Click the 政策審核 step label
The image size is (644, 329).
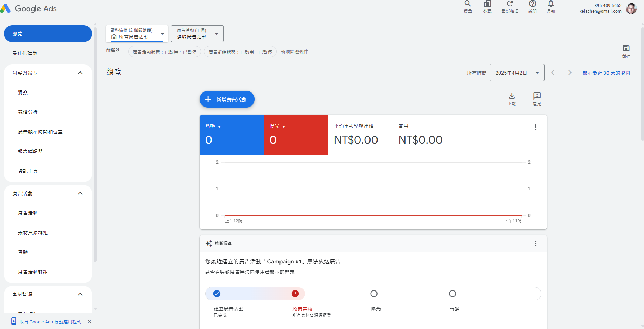pos(302,309)
